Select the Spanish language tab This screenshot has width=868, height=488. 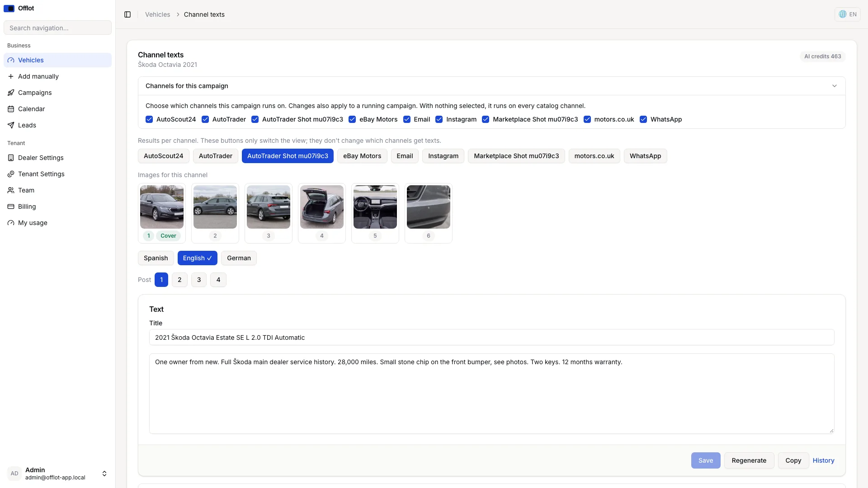[156, 258]
